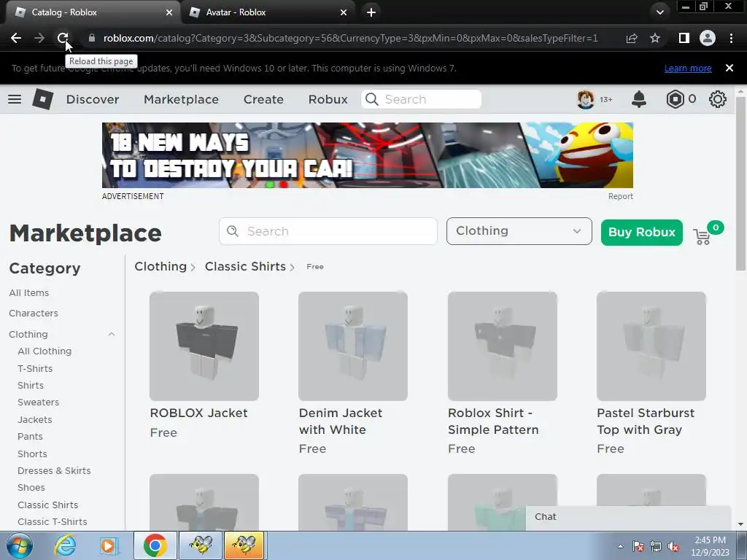Click the green Buy Robux button
Image resolution: width=747 pixels, height=560 pixels.
[x=642, y=233]
